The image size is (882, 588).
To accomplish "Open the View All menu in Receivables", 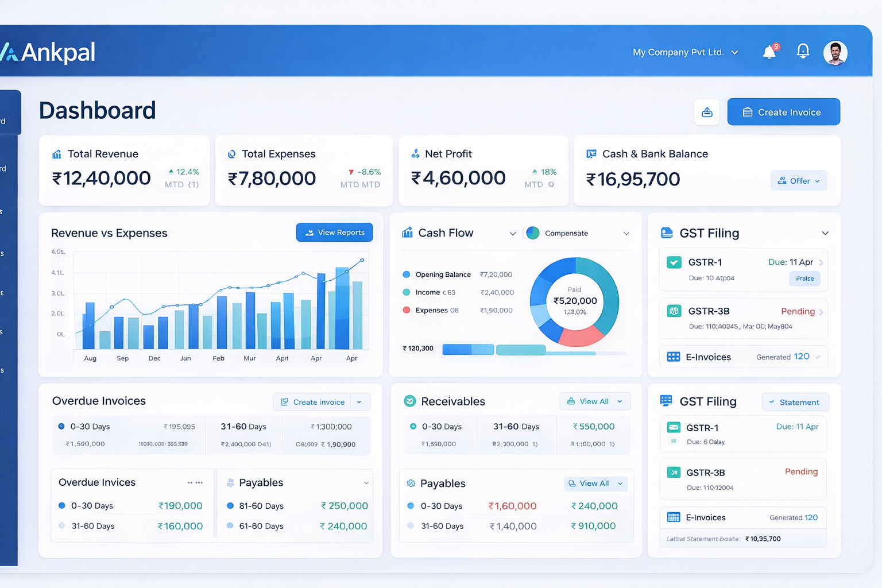I will point(595,401).
